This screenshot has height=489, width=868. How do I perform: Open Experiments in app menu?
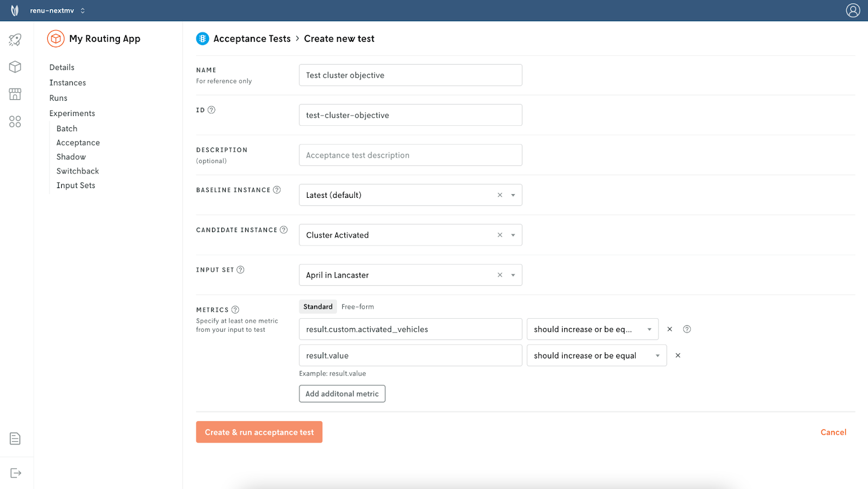tap(72, 113)
